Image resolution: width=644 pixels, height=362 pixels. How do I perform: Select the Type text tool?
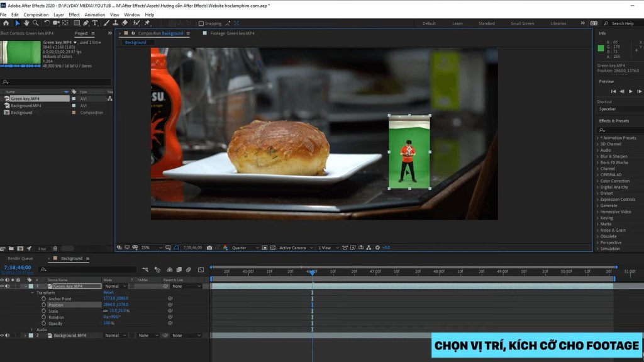coord(95,23)
